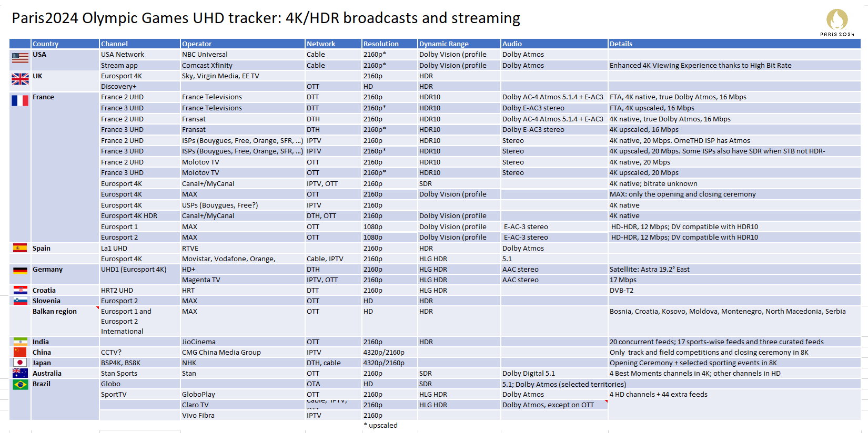The width and height of the screenshot is (868, 433).
Task: Click the RTVE operator cell
Action: (x=243, y=249)
